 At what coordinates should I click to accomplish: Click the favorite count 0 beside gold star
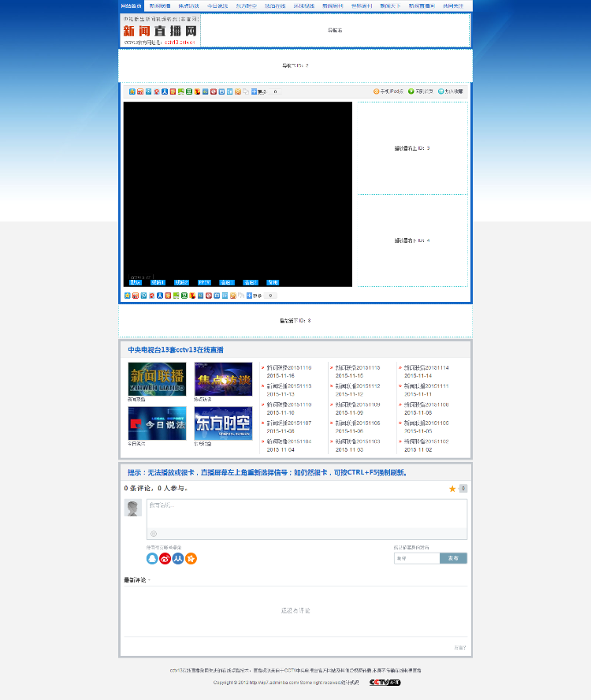(x=463, y=489)
